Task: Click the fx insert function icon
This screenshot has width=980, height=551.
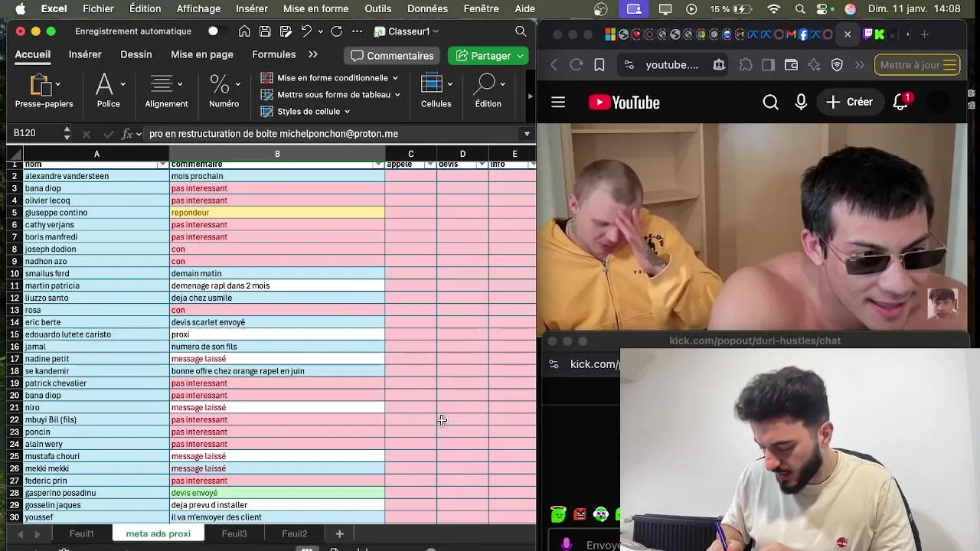Action: click(127, 133)
